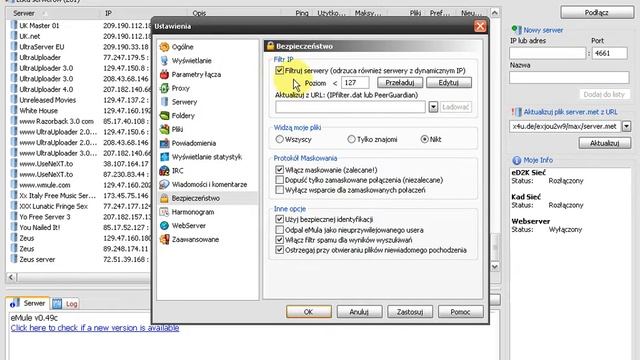Select Nikt radio button
The image size is (640, 360).
(424, 139)
